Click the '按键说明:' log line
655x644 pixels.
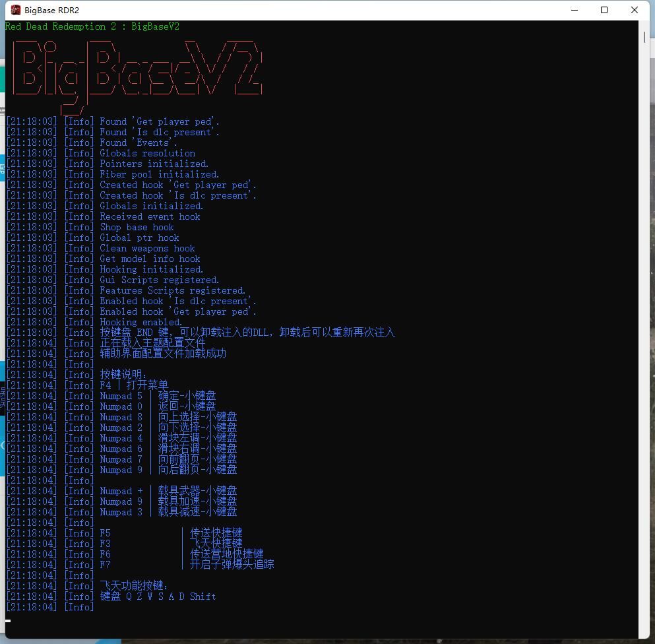[77, 375]
